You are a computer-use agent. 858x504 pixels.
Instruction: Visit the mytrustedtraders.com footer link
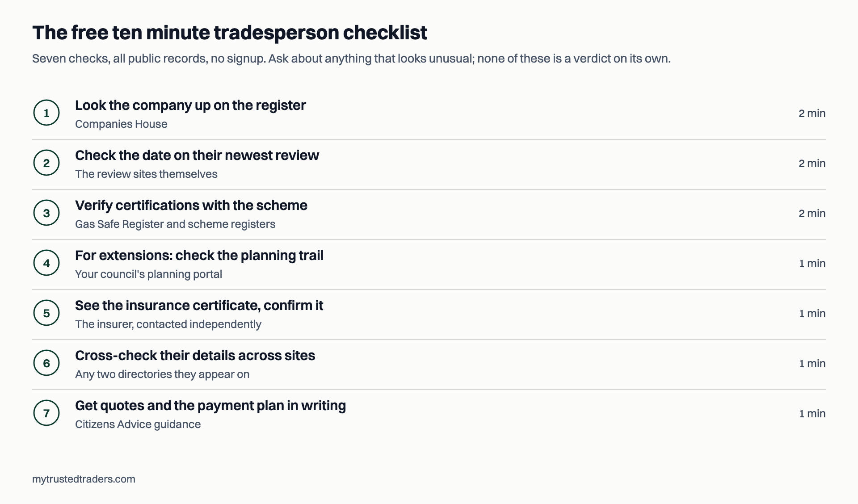[x=84, y=479]
